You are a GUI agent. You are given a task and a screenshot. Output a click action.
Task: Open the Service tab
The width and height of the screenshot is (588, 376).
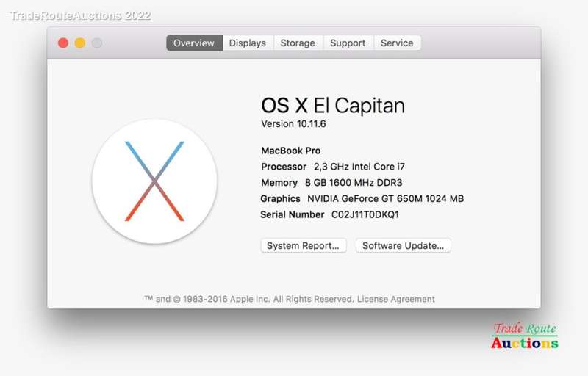point(397,43)
